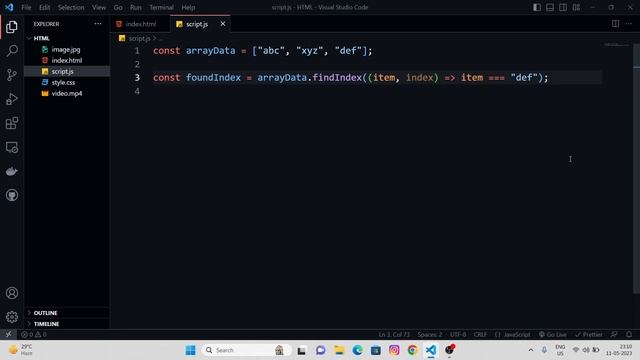Viewport: 640px width, 360px height.
Task: Open the Source Control view
Action: click(12, 75)
